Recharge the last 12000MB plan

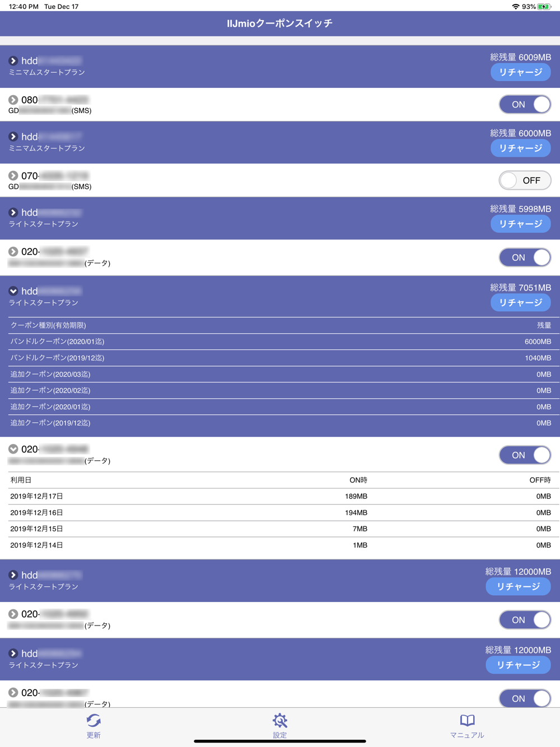point(519,665)
